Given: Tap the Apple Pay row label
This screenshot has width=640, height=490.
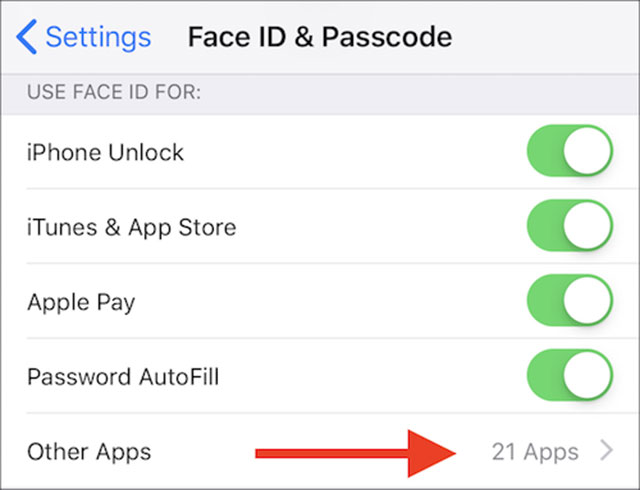Looking at the screenshot, I should point(81,303).
